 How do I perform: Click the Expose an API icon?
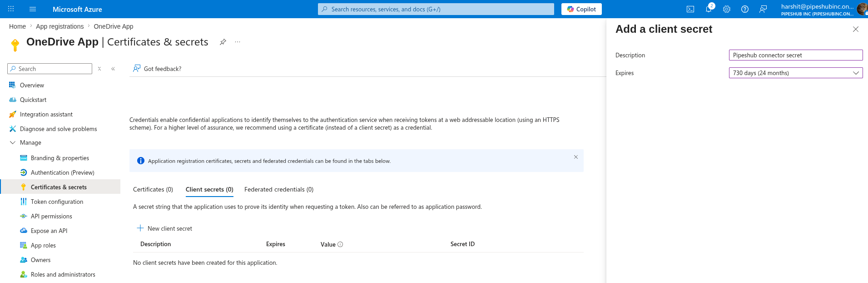click(x=23, y=231)
